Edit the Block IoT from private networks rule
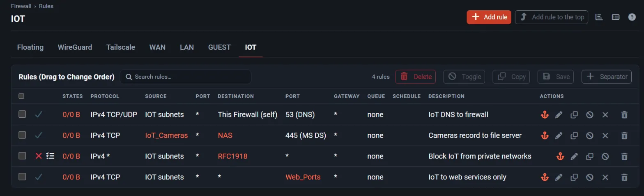 click(574, 156)
